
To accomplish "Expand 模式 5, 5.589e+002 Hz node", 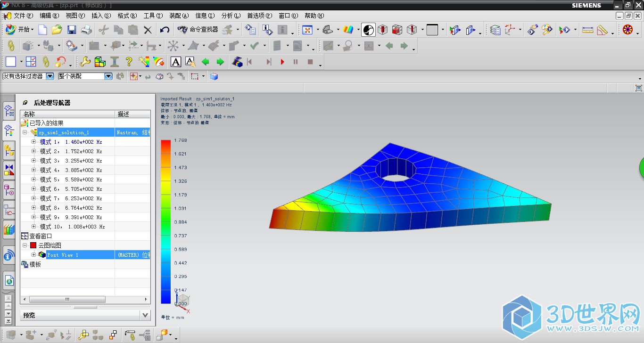I will [x=33, y=180].
